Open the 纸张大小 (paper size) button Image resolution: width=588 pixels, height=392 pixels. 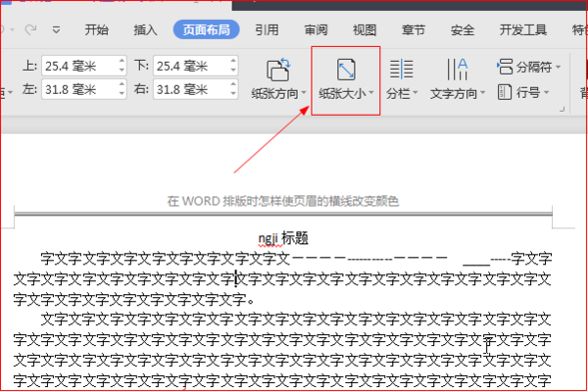(345, 79)
